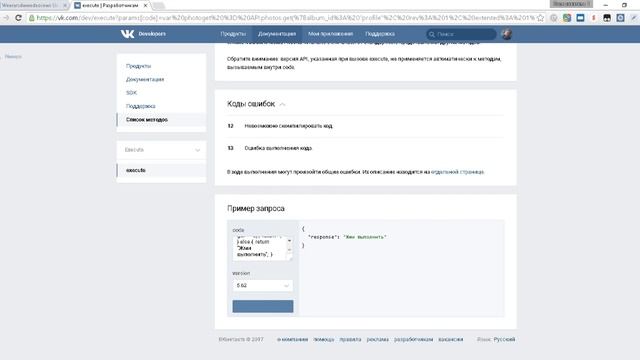640x360 pixels.
Task: Open вакансии footer link
Action: [451, 339]
